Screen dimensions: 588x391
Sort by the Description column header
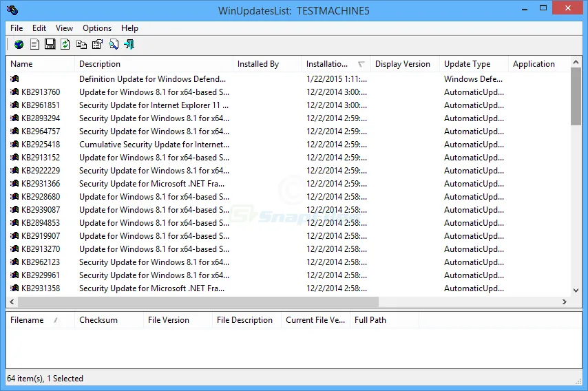point(154,64)
